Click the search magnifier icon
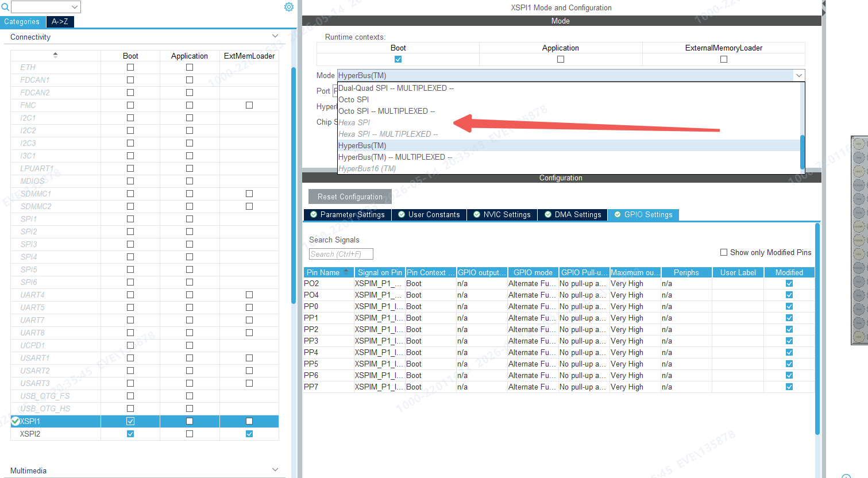The image size is (868, 478). click(x=5, y=7)
